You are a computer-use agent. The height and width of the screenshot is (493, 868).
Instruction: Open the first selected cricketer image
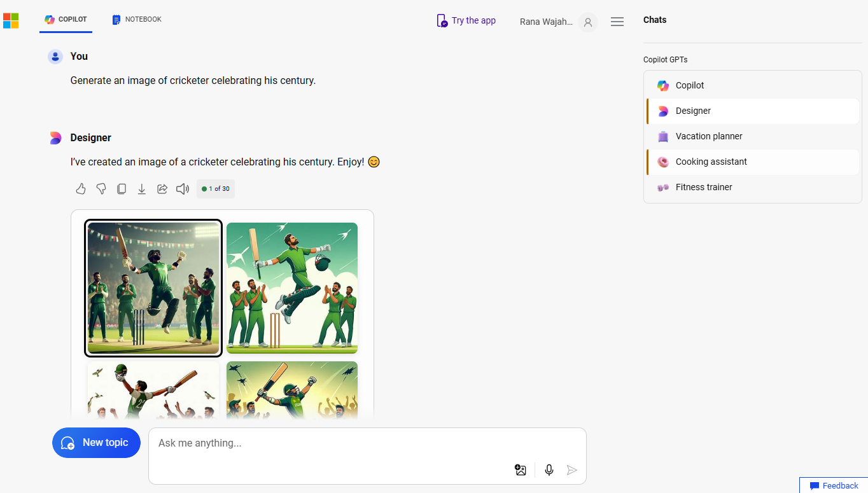(x=153, y=288)
